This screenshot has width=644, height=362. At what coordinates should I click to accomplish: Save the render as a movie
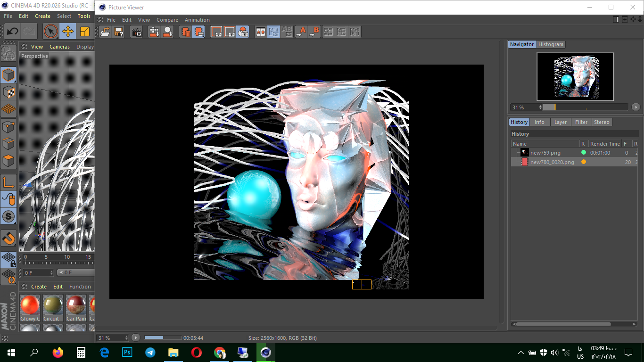(136, 32)
